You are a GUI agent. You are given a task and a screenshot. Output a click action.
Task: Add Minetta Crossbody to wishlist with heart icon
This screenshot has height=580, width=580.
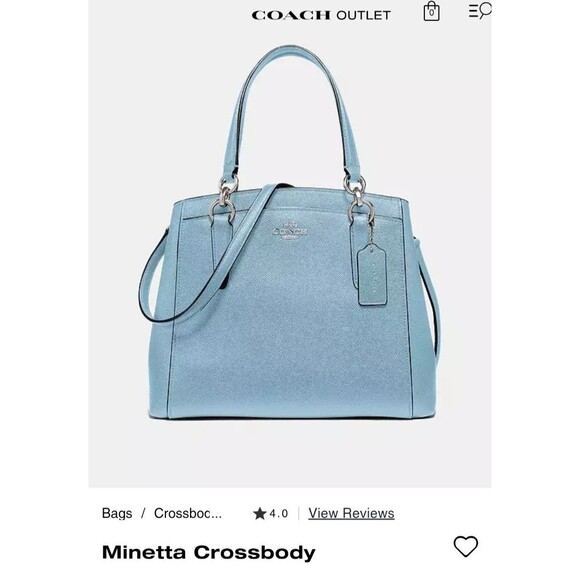(466, 546)
